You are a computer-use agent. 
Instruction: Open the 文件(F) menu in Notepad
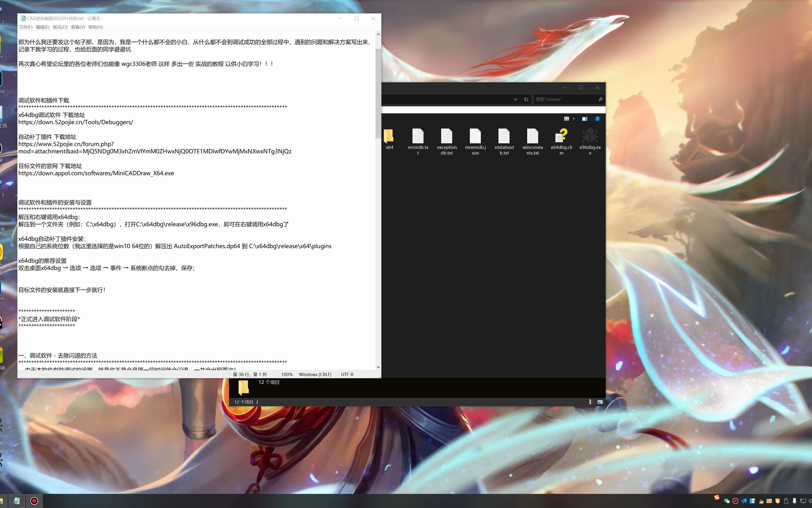[26, 27]
